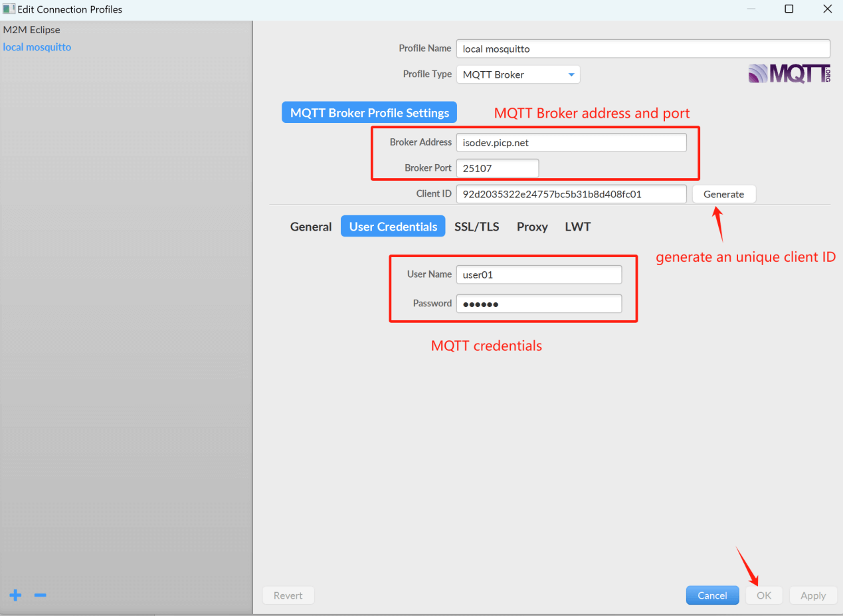Image resolution: width=843 pixels, height=616 pixels.
Task: Focus the Broker Address field
Action: coord(571,142)
